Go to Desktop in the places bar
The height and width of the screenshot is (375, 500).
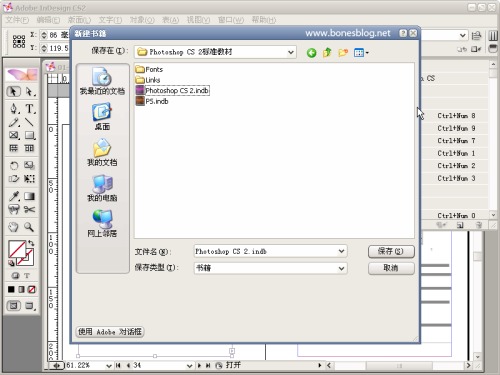(x=102, y=117)
